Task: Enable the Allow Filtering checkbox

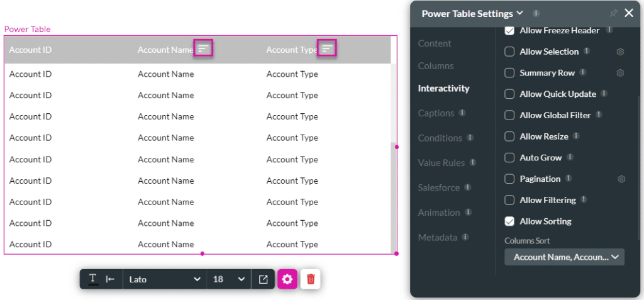Action: (509, 200)
